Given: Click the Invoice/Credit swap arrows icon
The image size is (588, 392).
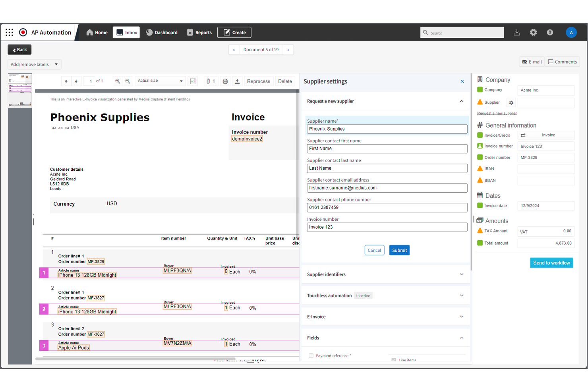Looking at the screenshot, I should click(x=523, y=135).
